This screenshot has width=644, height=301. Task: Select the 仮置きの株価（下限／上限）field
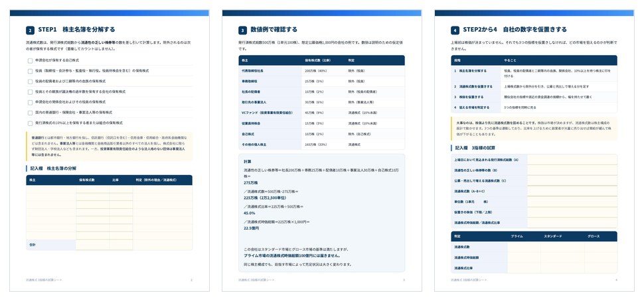pos(572,212)
